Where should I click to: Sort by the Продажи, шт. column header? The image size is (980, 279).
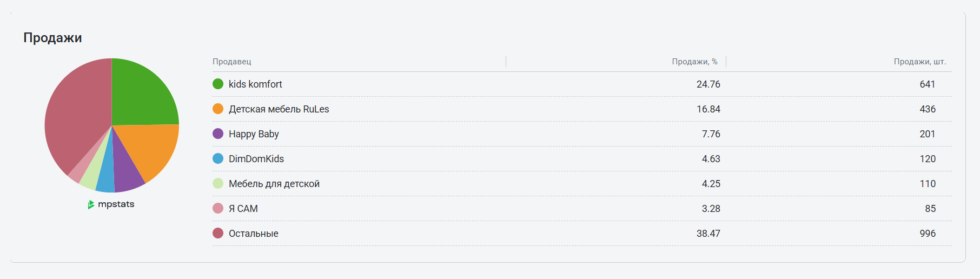919,62
